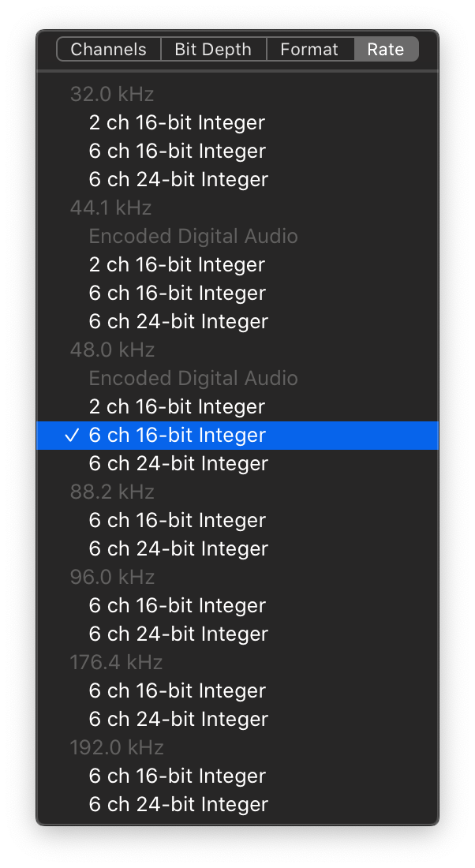
Task: Choose 6 ch 24-bit Integer under 88.2 kHz
Action: [178, 548]
